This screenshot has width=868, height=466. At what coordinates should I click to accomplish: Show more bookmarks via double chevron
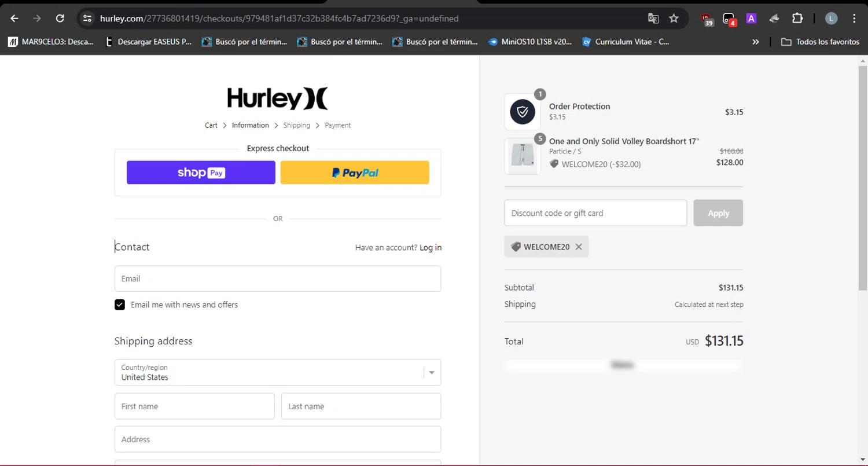click(x=755, y=42)
